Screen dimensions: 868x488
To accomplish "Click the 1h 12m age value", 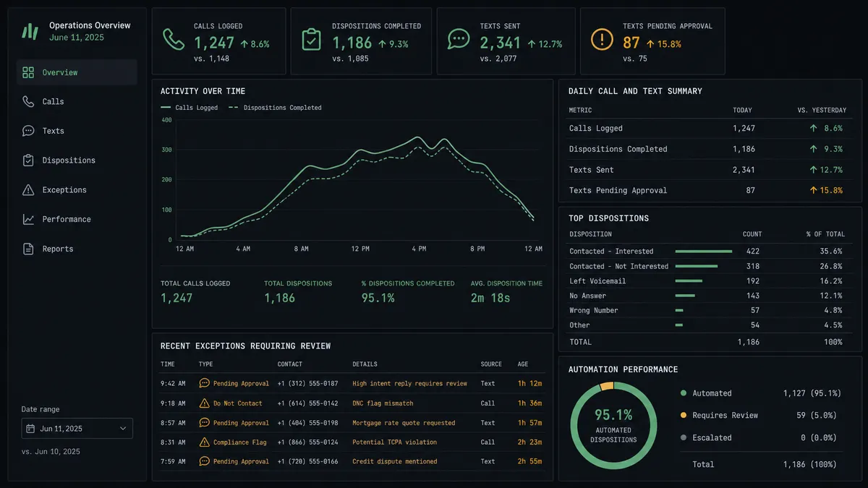I will coord(529,384).
